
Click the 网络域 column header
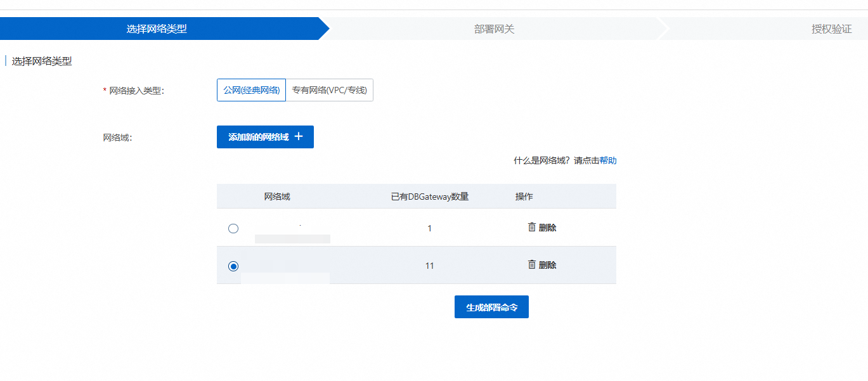click(278, 196)
